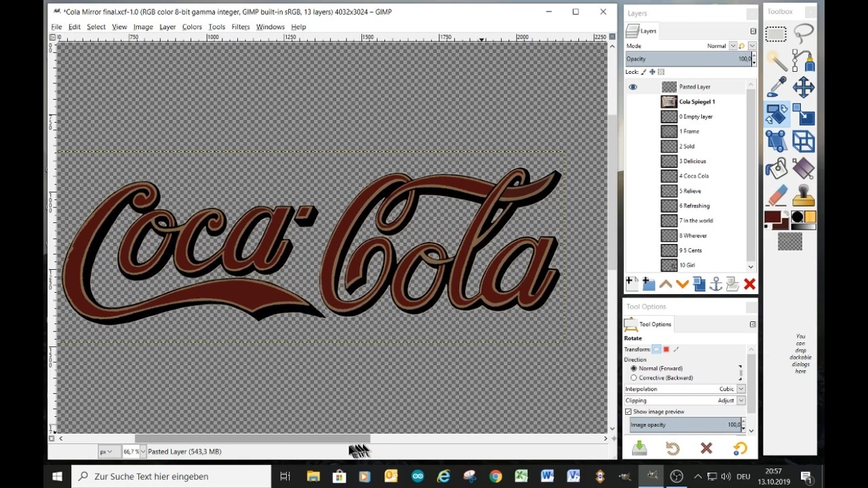Screen dimensions: 868x488
Task: Click the Windows Start button
Action: click(x=57, y=476)
